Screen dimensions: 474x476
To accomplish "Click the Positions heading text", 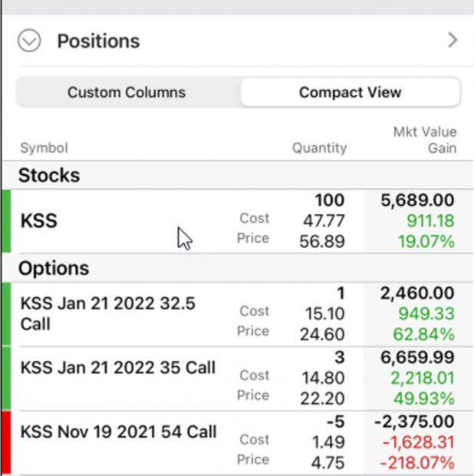I will point(99,41).
